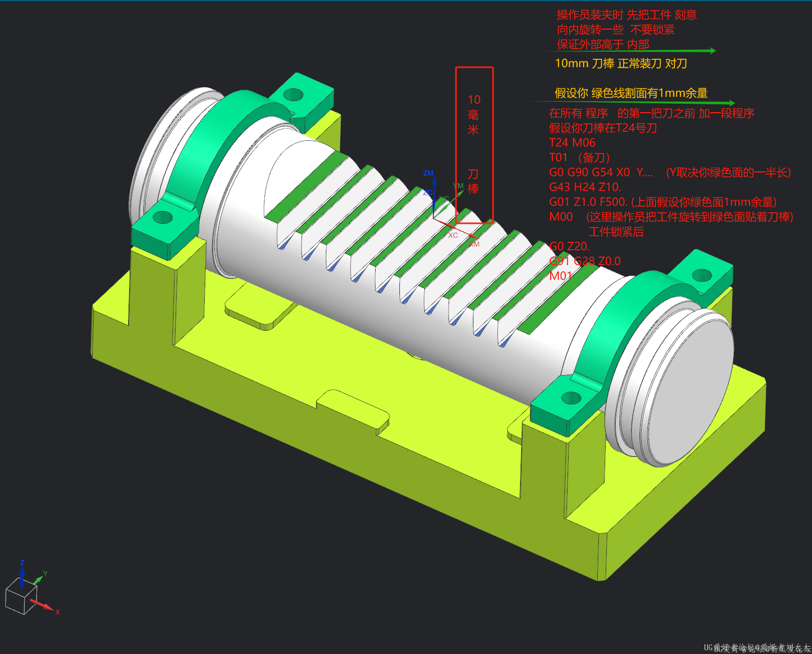Select the front-right green clamp ear hole
The width and height of the screenshot is (812, 654).
(571, 397)
